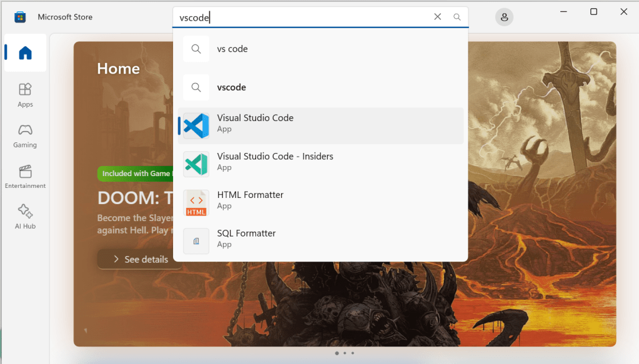Switch to the Entertainment section
Image resolution: width=639 pixels, height=364 pixels.
tap(25, 177)
